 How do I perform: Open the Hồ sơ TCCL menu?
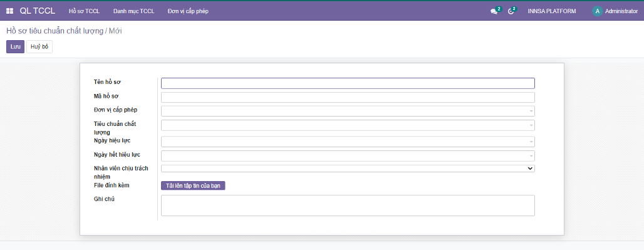(x=84, y=11)
